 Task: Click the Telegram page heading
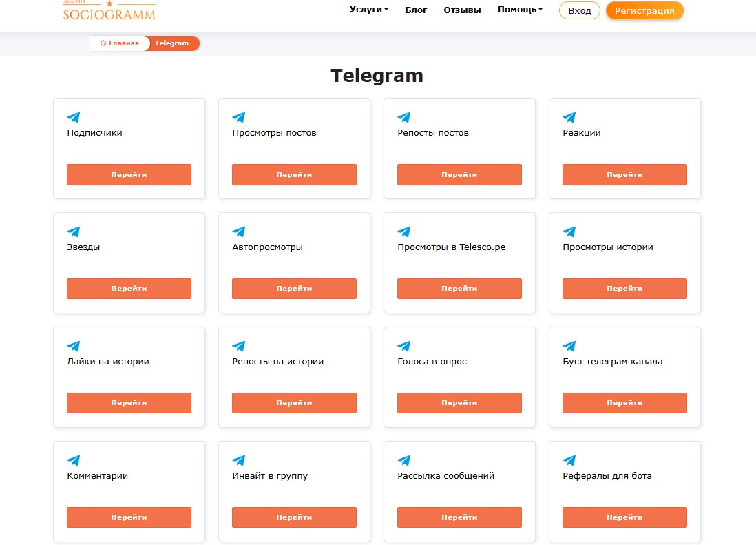[x=377, y=76]
